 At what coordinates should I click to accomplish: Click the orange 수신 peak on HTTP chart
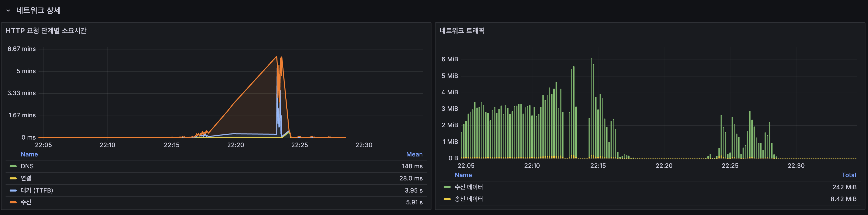277,57
